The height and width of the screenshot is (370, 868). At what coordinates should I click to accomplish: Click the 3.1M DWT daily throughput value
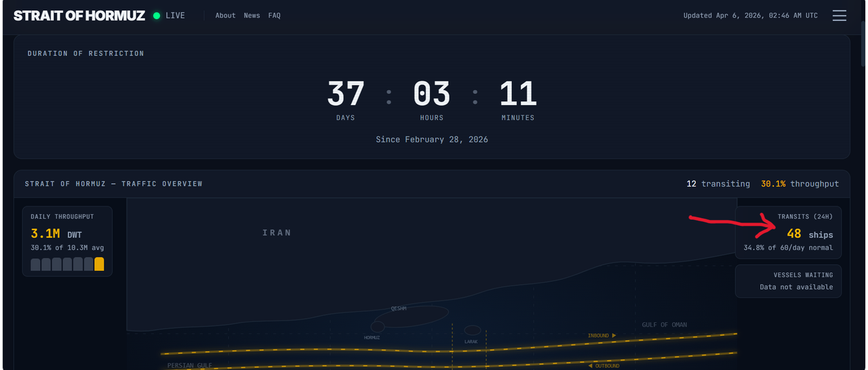56,234
